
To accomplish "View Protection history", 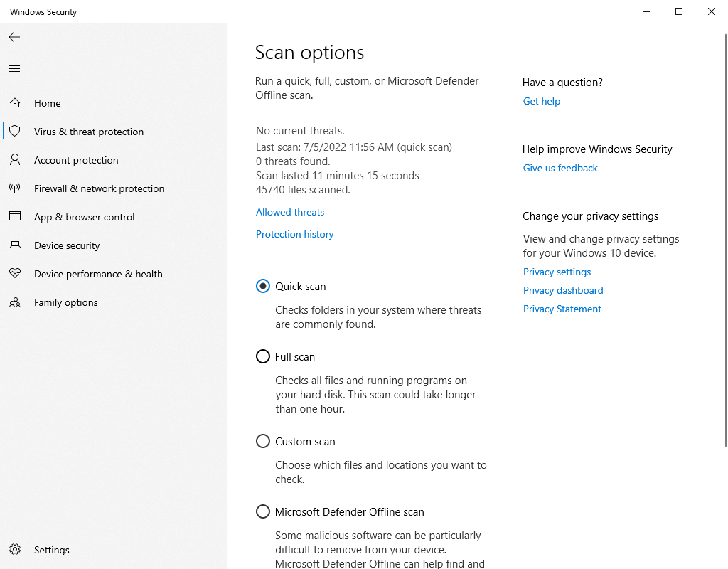I will (294, 234).
